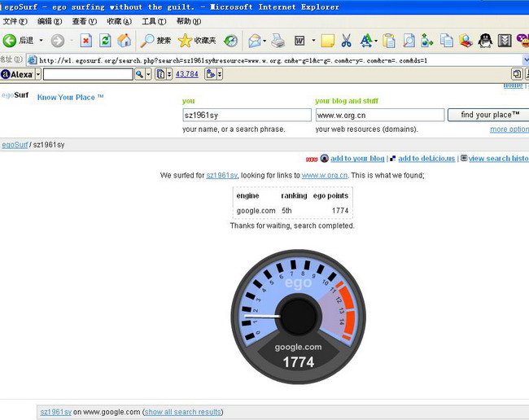Open the 文件 (File) menu
The image size is (529, 420).
[x=15, y=21]
